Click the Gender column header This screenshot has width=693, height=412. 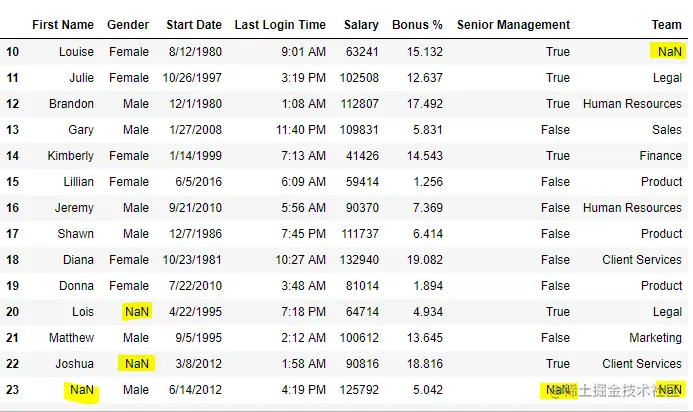(x=128, y=24)
